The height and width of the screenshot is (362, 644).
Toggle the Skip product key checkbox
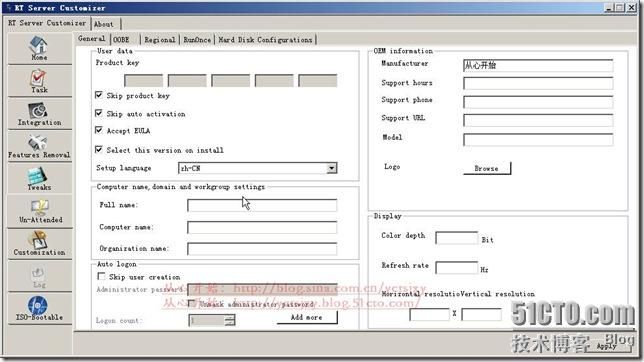(99, 95)
